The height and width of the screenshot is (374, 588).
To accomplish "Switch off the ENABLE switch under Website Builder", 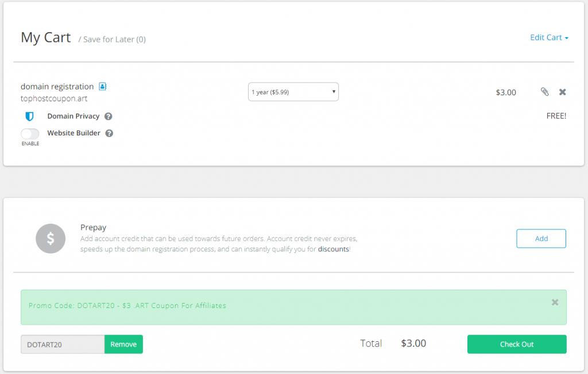I will tap(30, 133).
